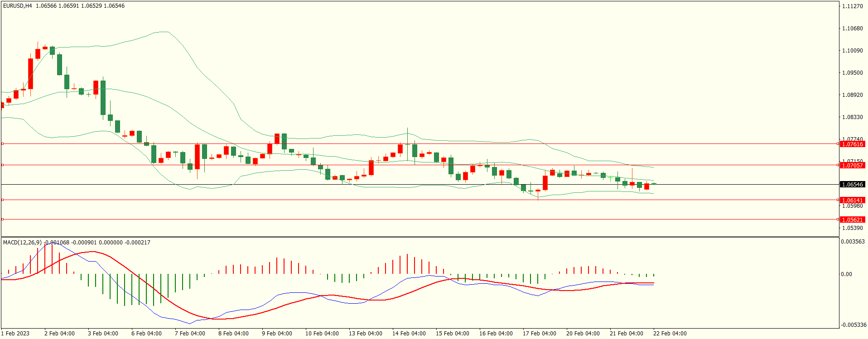Click the 1.09500 price scale value
The width and height of the screenshot is (868, 339).
coord(852,72)
